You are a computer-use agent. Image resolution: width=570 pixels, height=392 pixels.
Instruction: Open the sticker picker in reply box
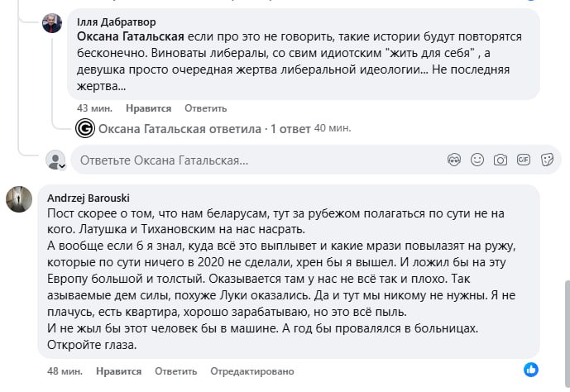(x=547, y=160)
